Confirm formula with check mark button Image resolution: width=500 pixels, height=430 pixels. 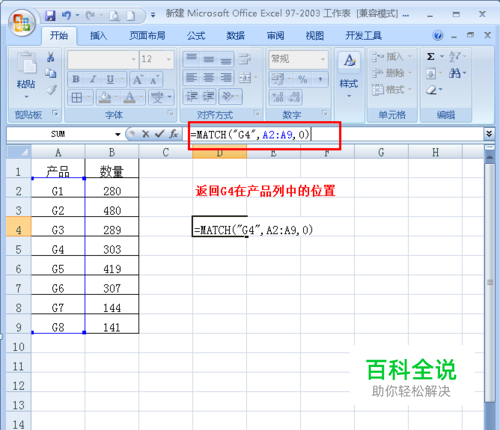(160, 134)
